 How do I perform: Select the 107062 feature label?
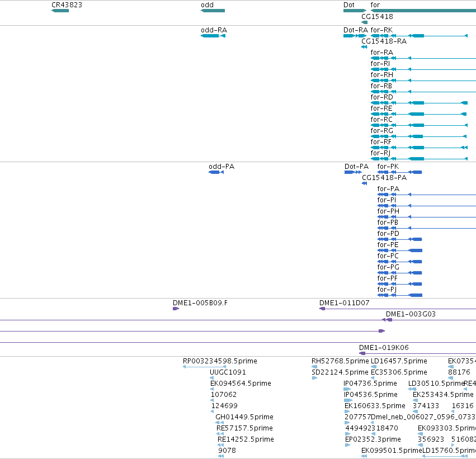[x=224, y=395]
